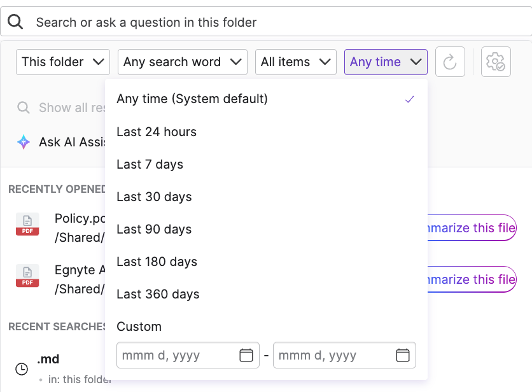
Task: Click the 'Custom' date range label
Action: pos(139,326)
